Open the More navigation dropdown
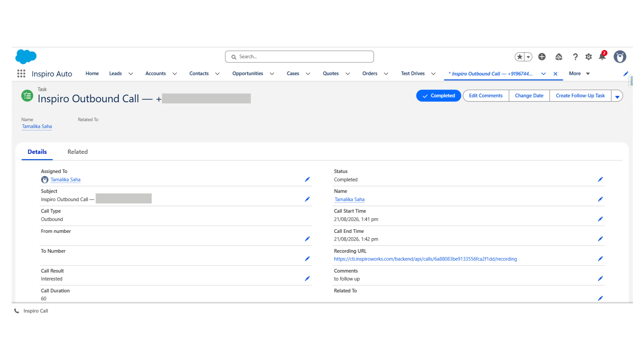The image size is (644, 362). 579,73
